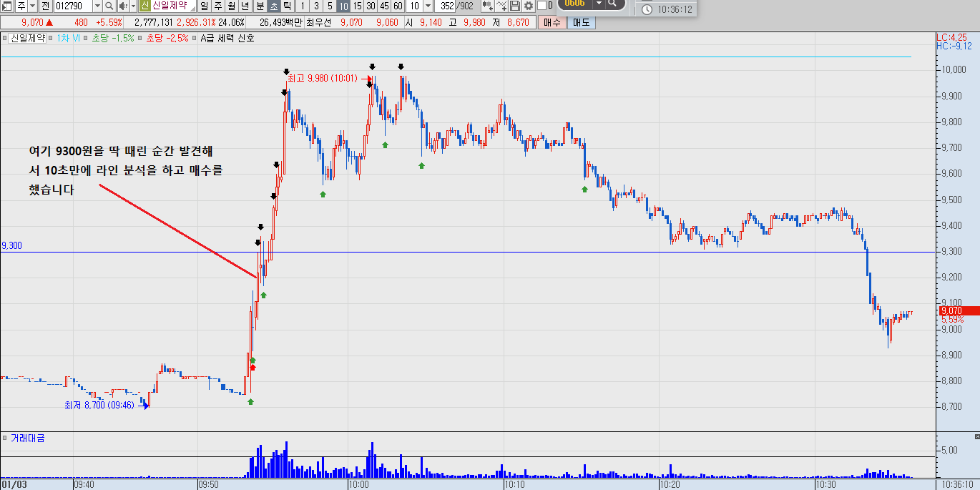Click the stock code search magnifier icon

109,6
